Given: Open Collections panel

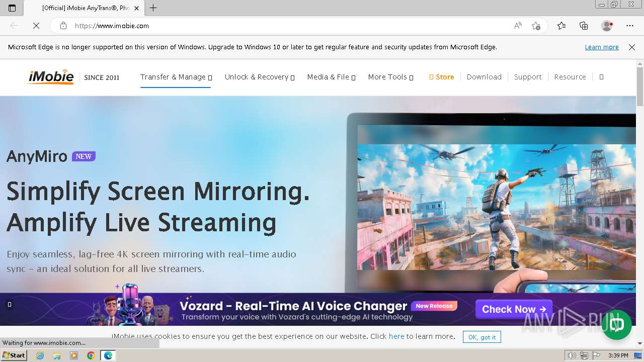Looking at the screenshot, I should (584, 26).
